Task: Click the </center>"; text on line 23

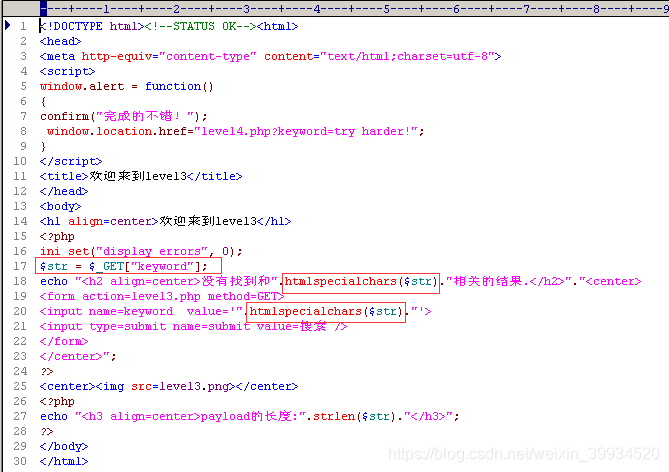Action: tap(78, 356)
